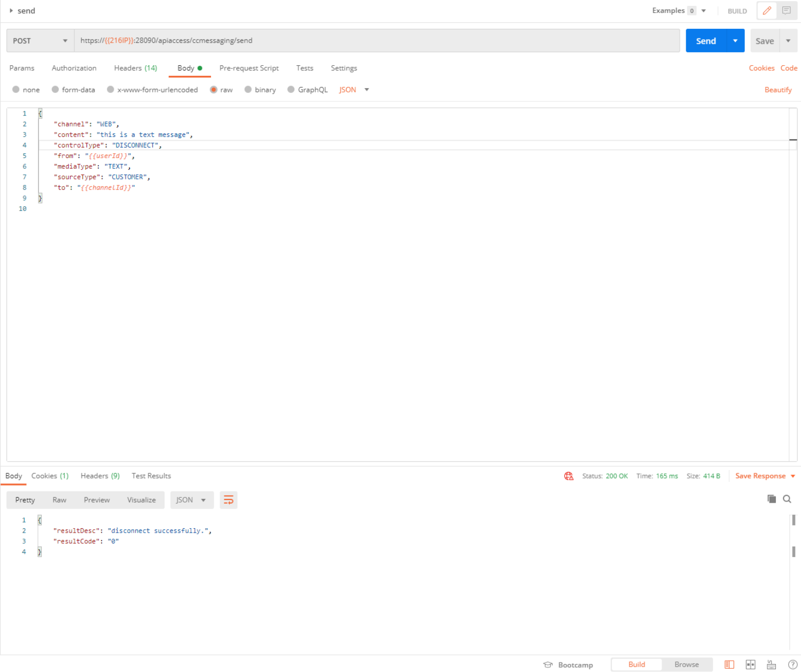Open the Pre-request Script tab
Screen dimensions: 801x672
249,68
